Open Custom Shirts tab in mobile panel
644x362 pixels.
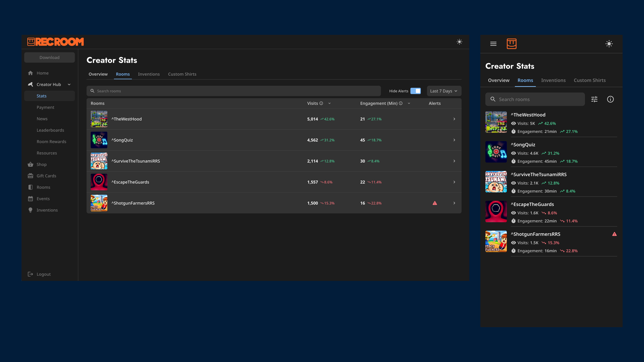[x=589, y=80]
